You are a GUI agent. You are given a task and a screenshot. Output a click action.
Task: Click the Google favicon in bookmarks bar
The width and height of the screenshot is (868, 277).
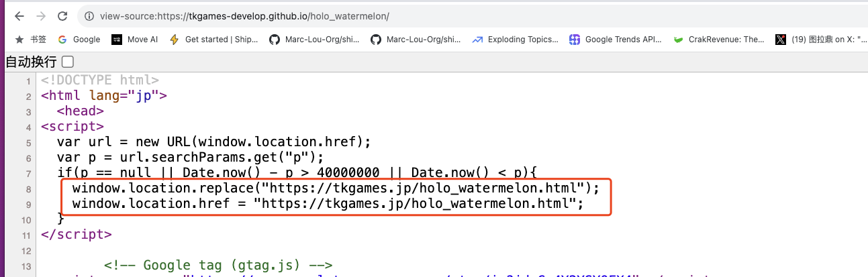tap(63, 40)
